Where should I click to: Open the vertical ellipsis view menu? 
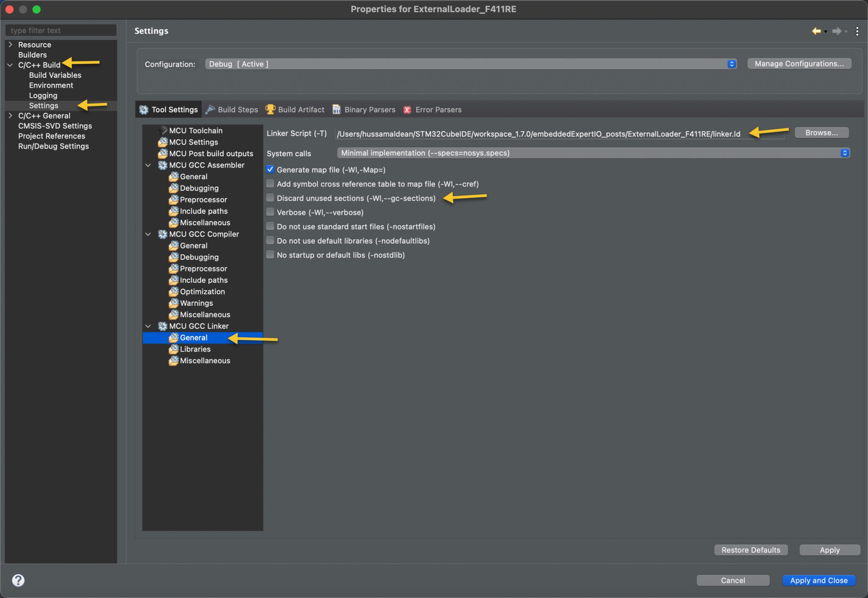click(857, 31)
